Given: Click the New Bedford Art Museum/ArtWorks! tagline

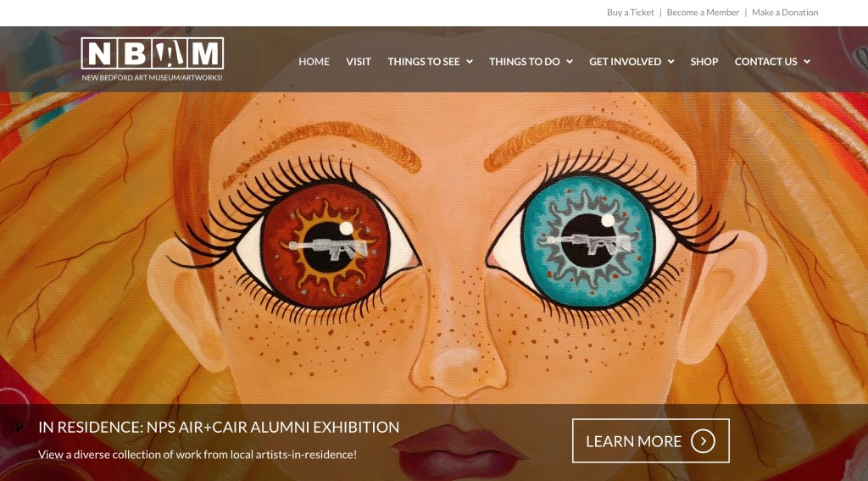Looking at the screenshot, I should pos(153,77).
